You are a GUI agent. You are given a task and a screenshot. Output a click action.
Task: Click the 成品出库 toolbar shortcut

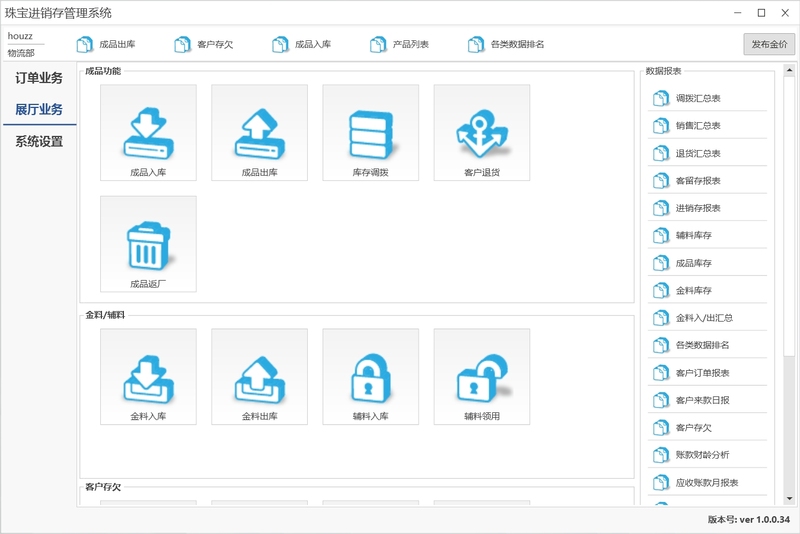tap(106, 44)
